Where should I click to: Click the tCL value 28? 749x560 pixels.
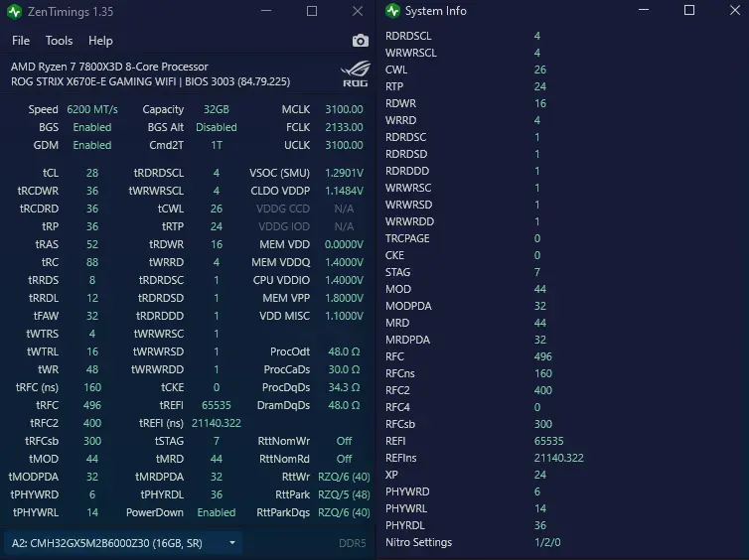(x=92, y=173)
